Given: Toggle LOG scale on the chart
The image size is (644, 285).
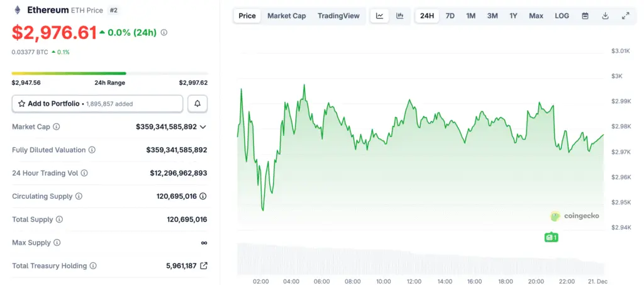Looking at the screenshot, I should pyautogui.click(x=562, y=16).
